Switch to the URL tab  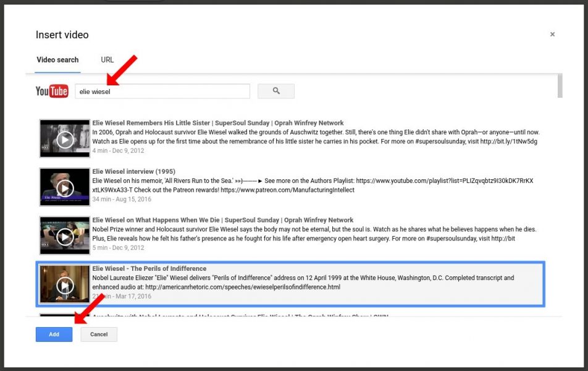tap(107, 60)
